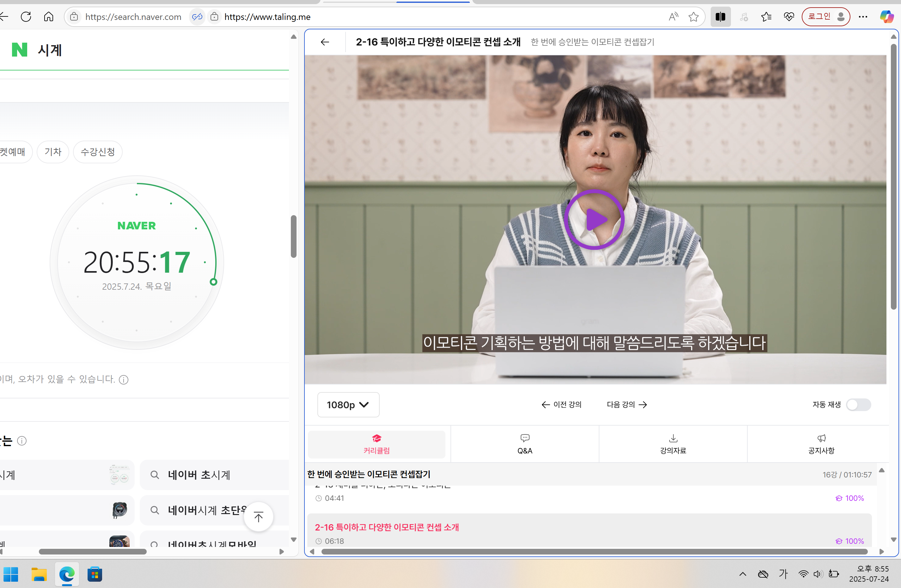This screenshot has width=901, height=588.
Task: Go to 다음 강의 next lecture
Action: (626, 404)
